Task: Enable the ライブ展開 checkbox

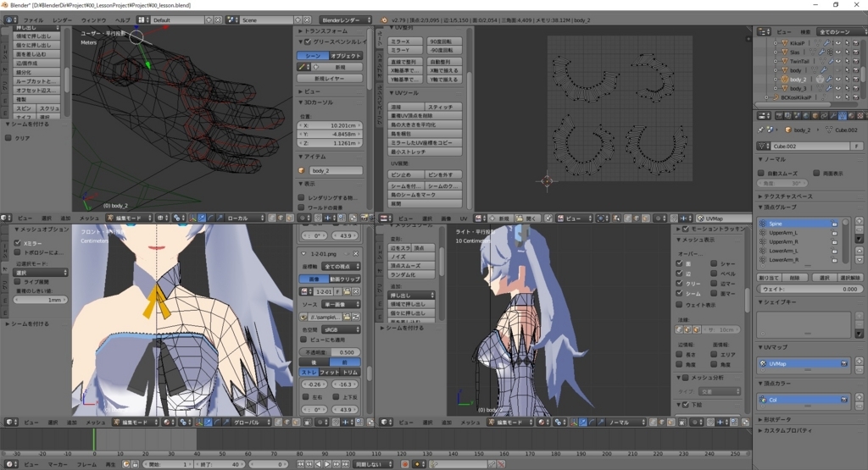Action: [x=18, y=281]
